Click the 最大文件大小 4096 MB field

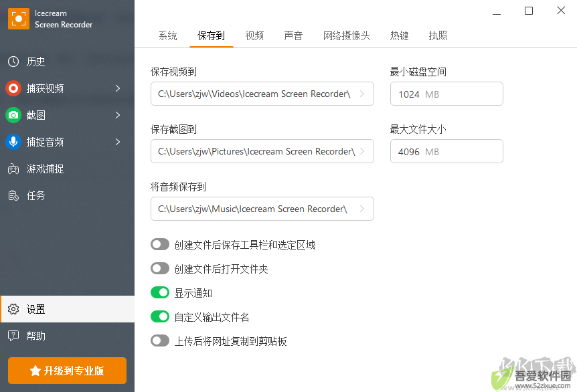tap(446, 151)
